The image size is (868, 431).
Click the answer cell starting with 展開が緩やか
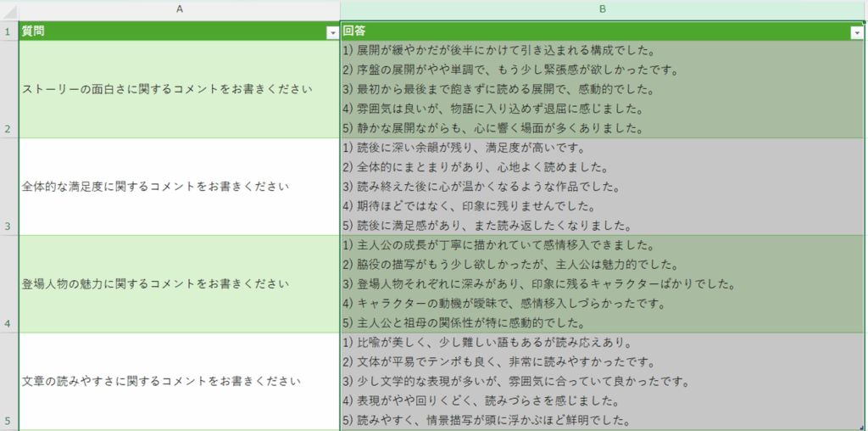(603, 89)
